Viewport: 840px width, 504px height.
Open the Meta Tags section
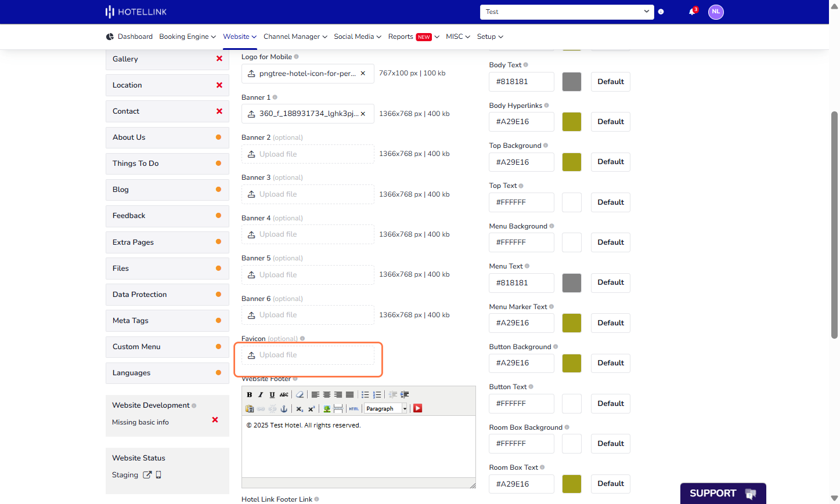(x=167, y=321)
